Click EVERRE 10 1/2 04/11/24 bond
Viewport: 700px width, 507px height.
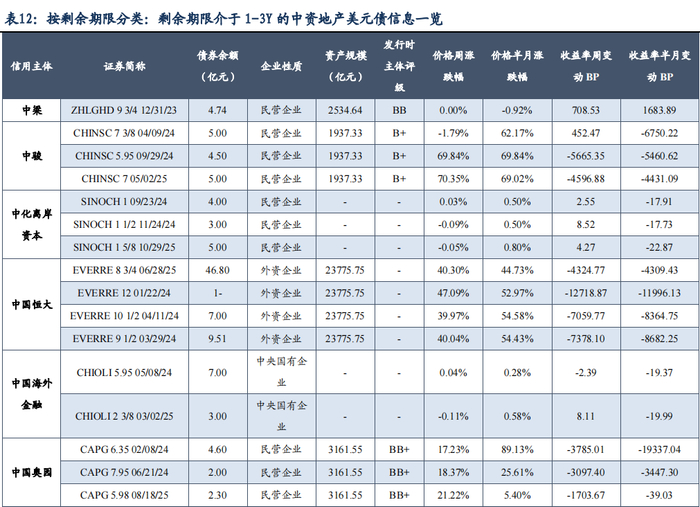tap(124, 316)
